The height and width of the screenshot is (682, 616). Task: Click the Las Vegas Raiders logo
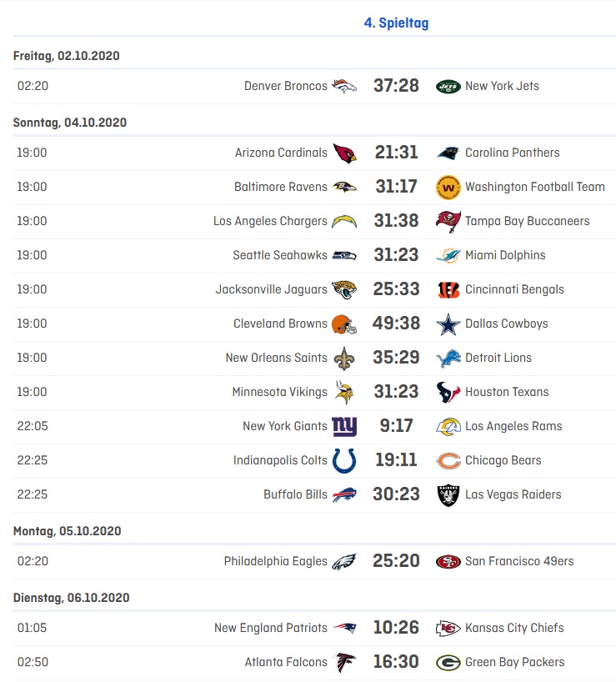[x=448, y=495]
